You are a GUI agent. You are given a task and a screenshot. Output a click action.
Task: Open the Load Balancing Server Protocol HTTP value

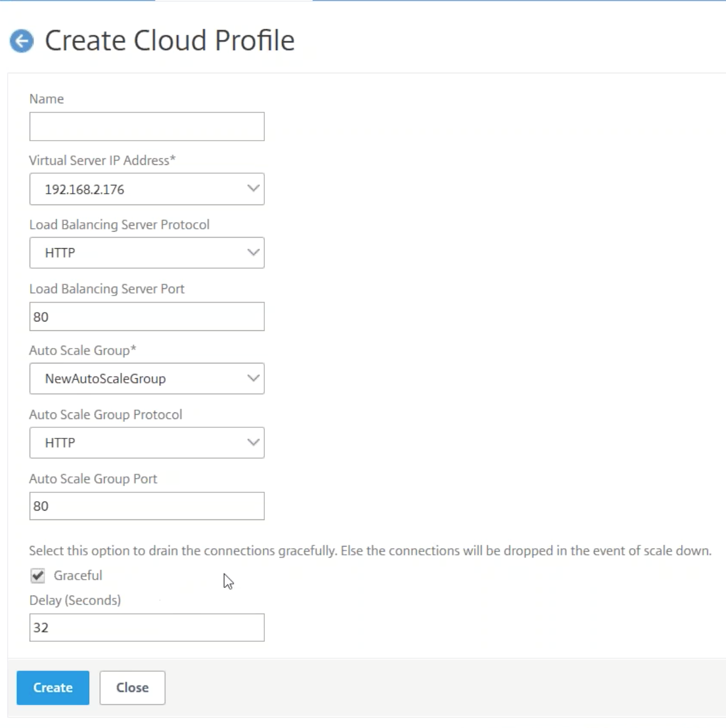(x=60, y=253)
